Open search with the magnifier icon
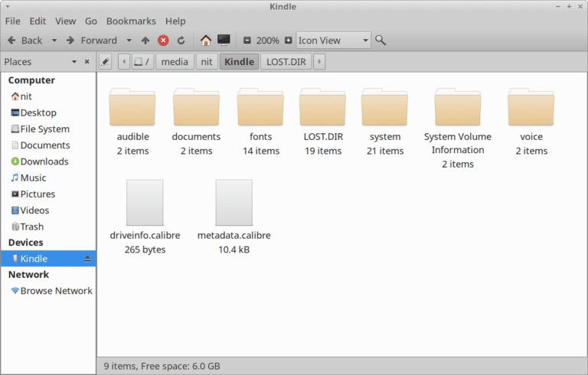This screenshot has height=375, width=588. [381, 40]
